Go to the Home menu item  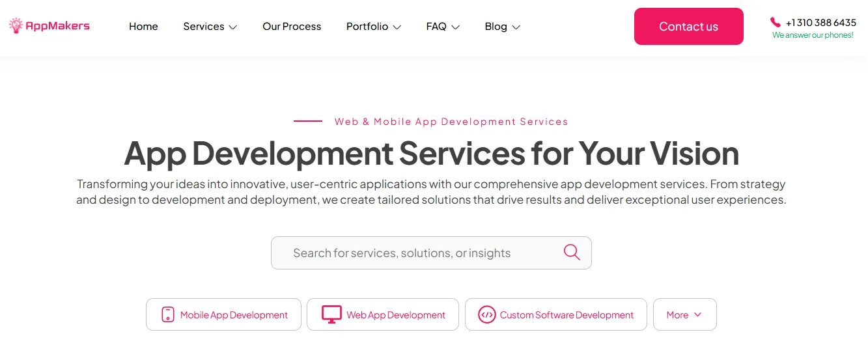tap(143, 27)
